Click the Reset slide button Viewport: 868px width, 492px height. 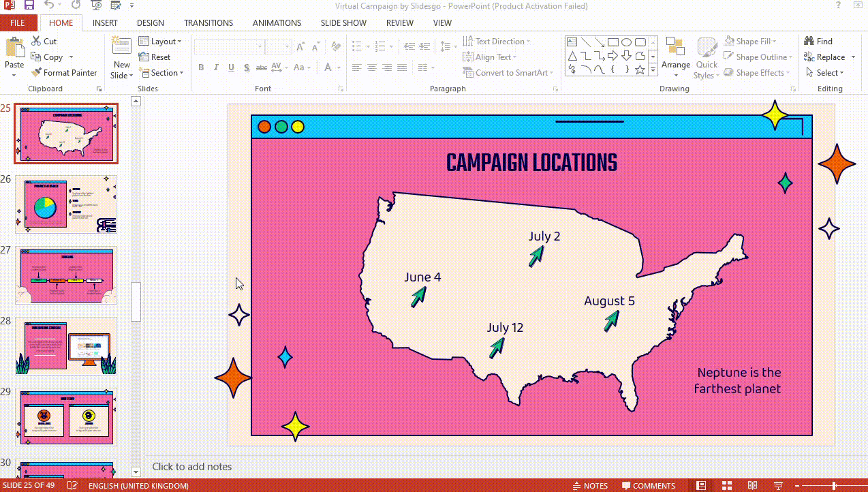coord(155,57)
